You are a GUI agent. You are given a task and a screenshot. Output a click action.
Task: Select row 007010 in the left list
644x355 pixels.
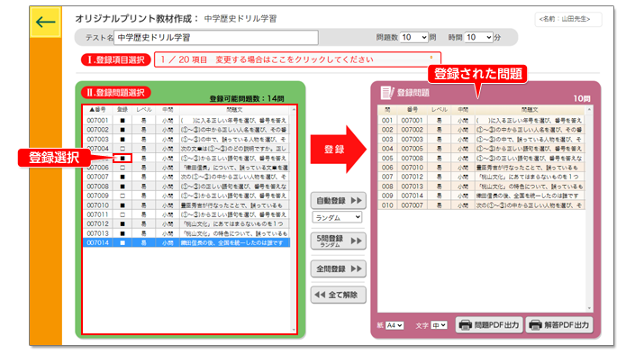click(186, 205)
